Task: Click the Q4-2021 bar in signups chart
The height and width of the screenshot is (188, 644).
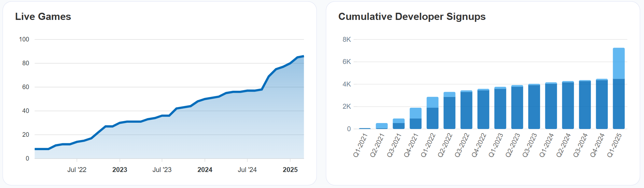Action: pyautogui.click(x=415, y=118)
